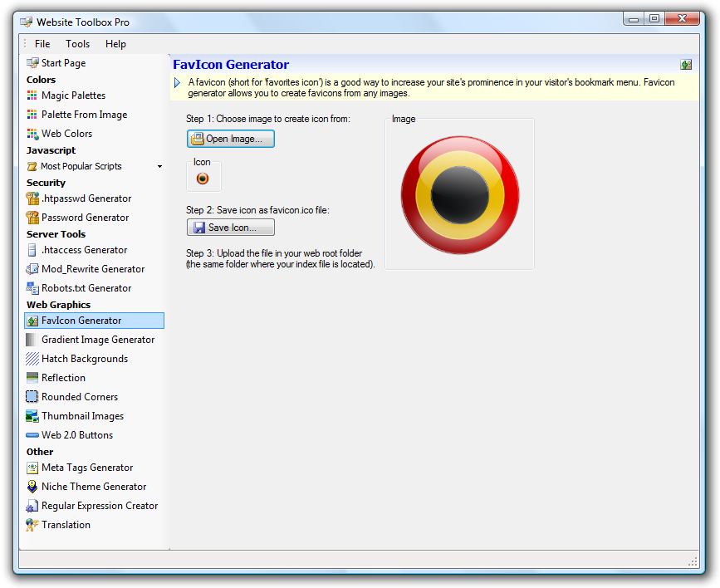
Task: Select Magic Palettes tool
Action: [73, 96]
